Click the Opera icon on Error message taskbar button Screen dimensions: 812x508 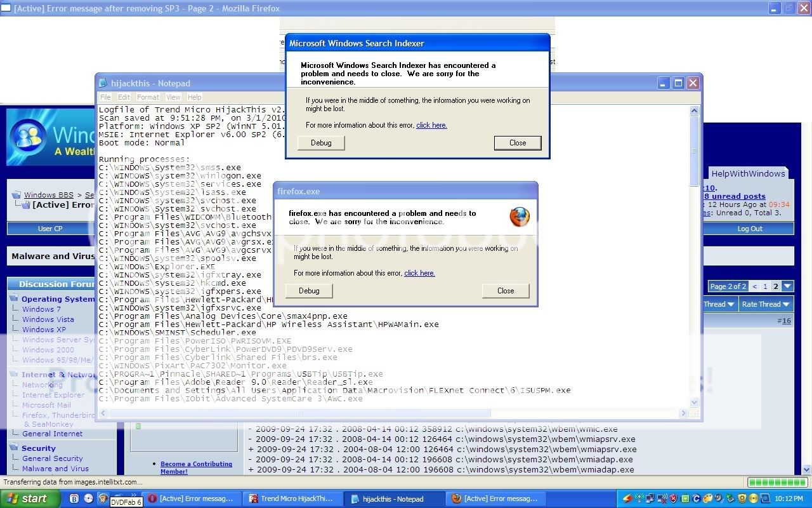(152, 498)
